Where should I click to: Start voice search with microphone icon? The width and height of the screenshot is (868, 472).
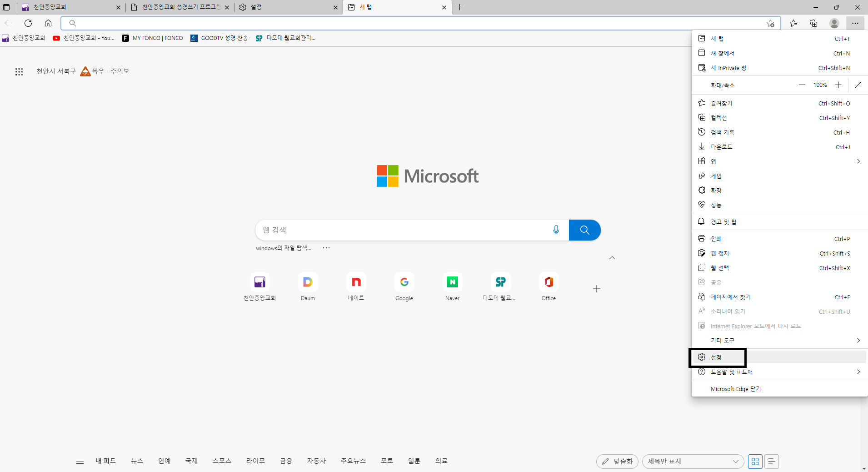point(556,230)
